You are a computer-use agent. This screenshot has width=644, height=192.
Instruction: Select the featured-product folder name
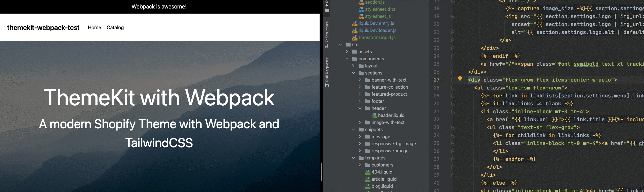pos(389,94)
